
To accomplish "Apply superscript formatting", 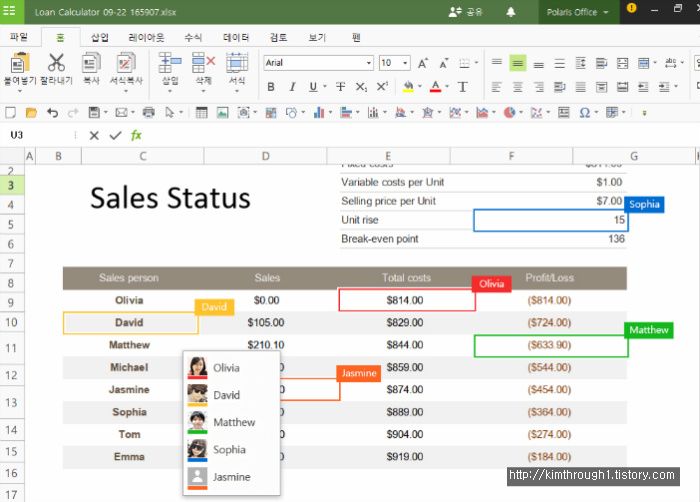I will pos(382,87).
